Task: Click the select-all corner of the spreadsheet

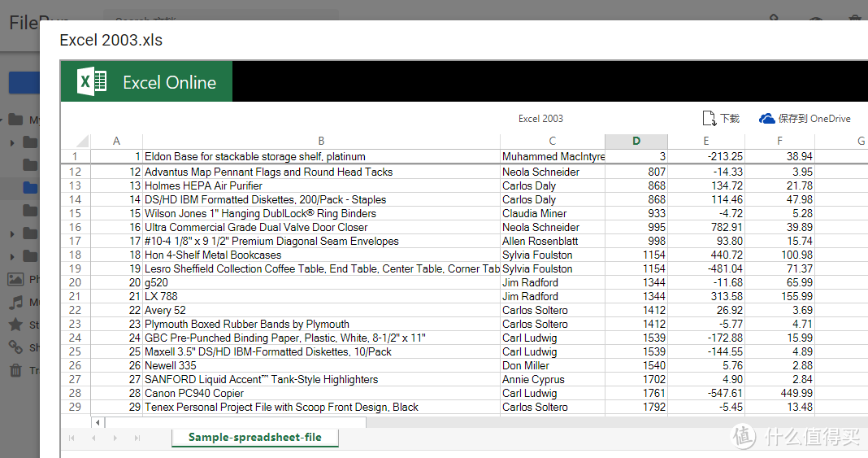Action: [76, 142]
